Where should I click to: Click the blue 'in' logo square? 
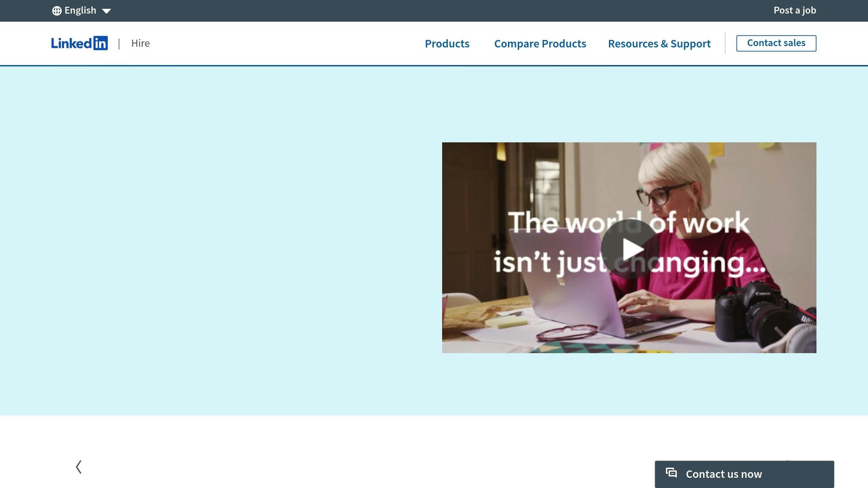(100, 43)
